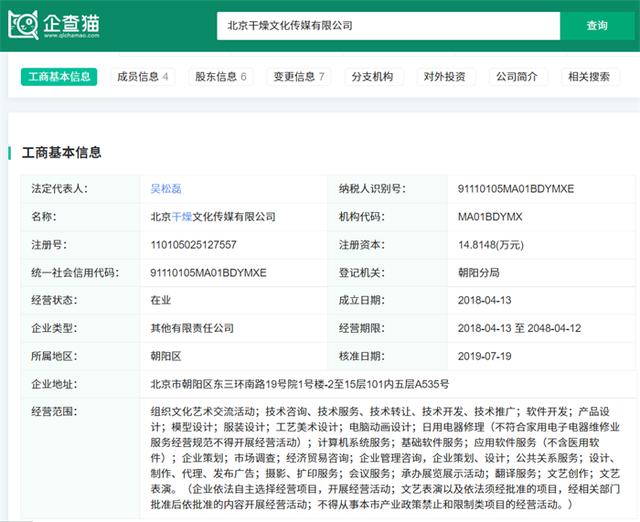The height and width of the screenshot is (522, 640).
Task: Click the business scope description paragraph
Action: tap(385, 458)
